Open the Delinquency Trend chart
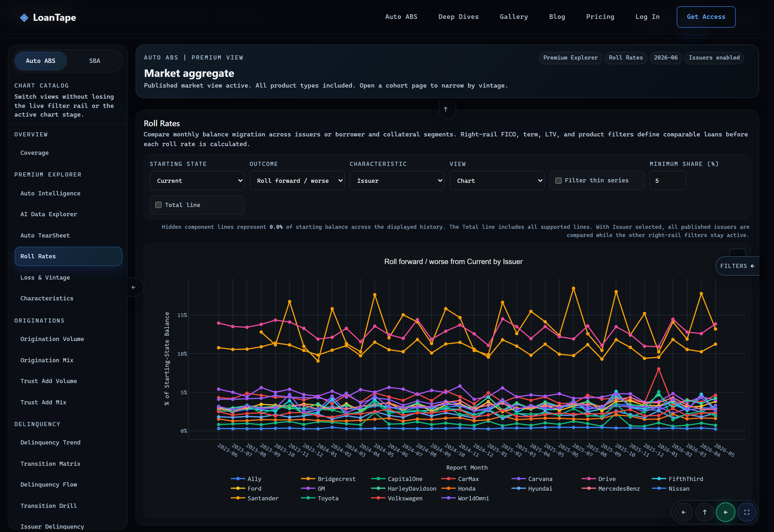The image size is (774, 532). coord(68,443)
